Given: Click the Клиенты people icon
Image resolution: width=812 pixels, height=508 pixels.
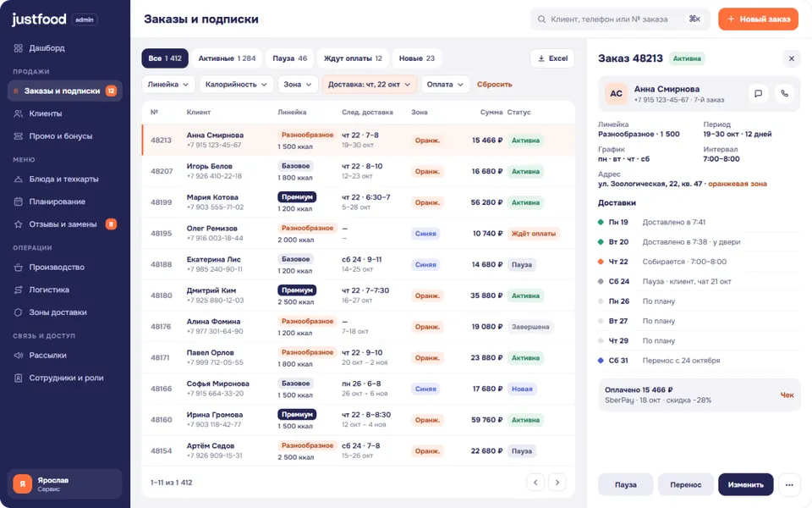Looking at the screenshot, I should (x=18, y=113).
